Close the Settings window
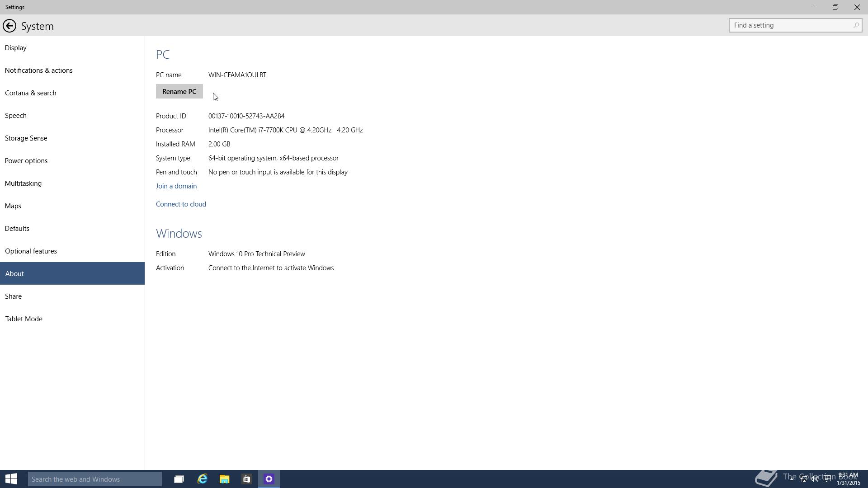Screen dimensions: 868x488 (857, 7)
